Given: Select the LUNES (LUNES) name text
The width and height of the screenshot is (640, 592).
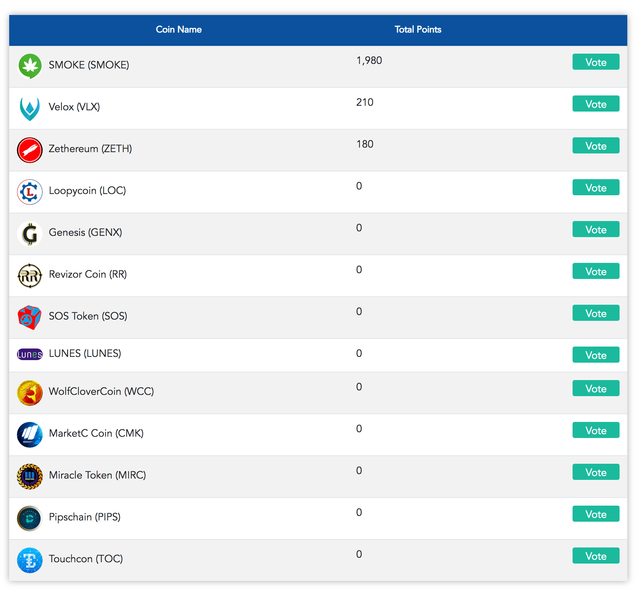Looking at the screenshot, I should click(85, 353).
